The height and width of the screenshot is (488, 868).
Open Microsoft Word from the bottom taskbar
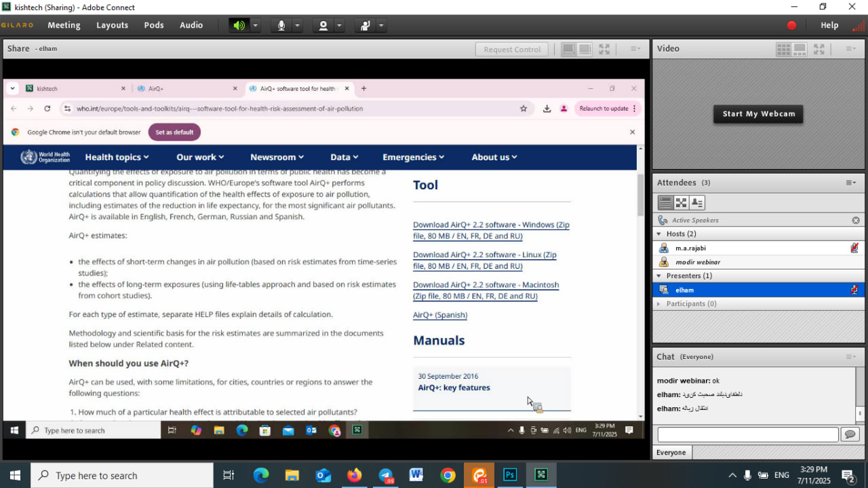pos(416,475)
